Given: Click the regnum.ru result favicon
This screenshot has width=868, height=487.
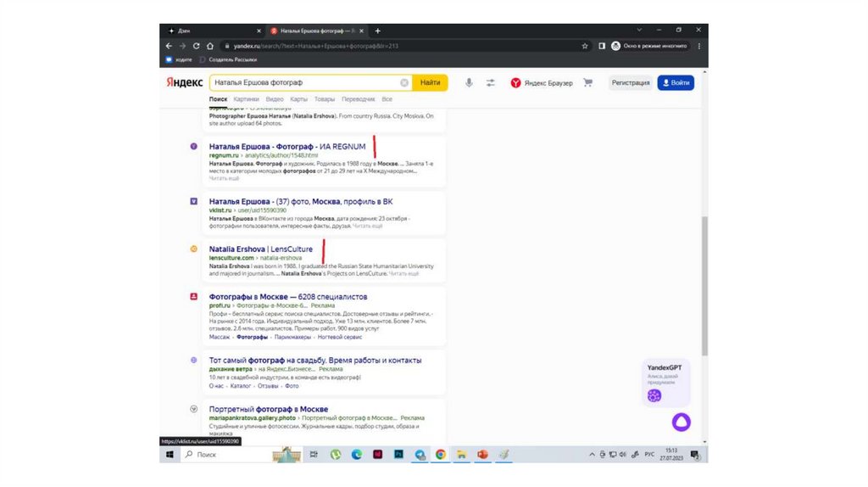Looking at the screenshot, I should point(194,146).
